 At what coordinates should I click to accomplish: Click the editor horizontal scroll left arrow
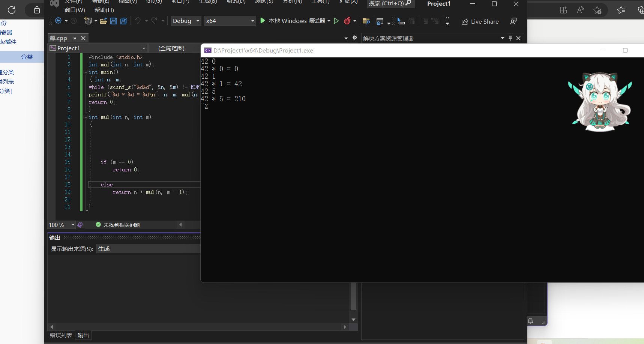[181, 225]
